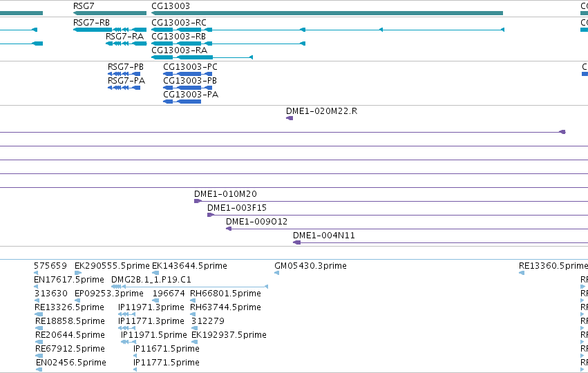Click the DME1-004N11 start arrow glyph
Viewport: 588px width, 373px height.
tap(296, 243)
